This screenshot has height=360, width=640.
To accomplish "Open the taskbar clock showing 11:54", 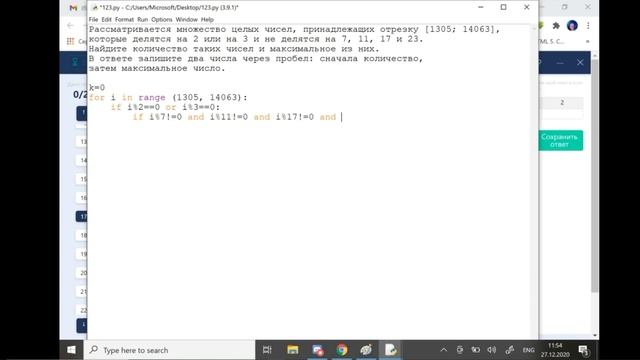I will pyautogui.click(x=555, y=350).
